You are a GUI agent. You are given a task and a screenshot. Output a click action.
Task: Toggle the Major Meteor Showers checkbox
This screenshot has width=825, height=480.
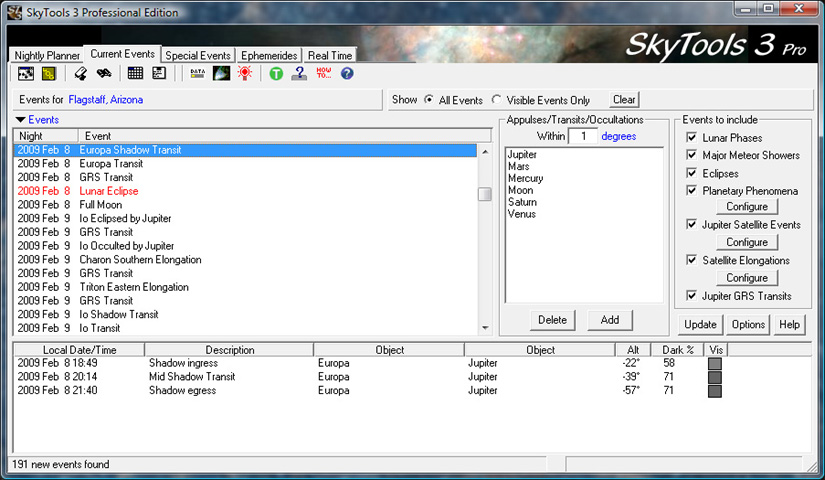pyautogui.click(x=692, y=155)
